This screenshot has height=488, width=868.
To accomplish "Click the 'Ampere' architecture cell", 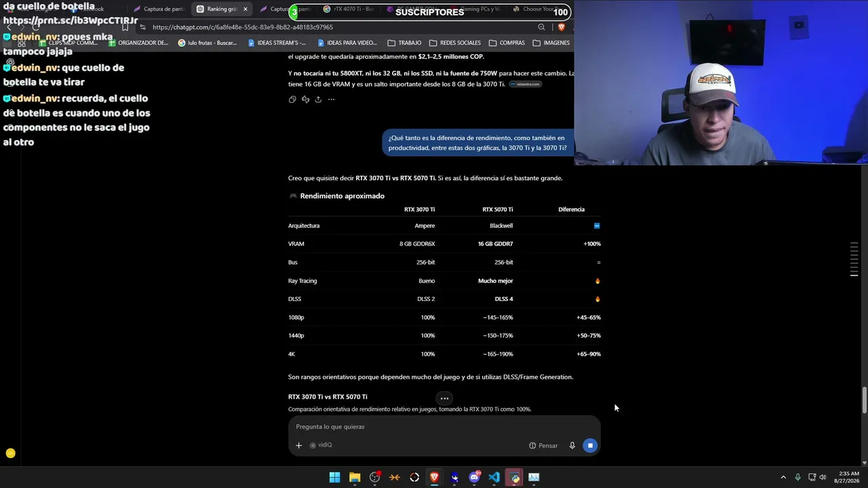I will click(425, 226).
